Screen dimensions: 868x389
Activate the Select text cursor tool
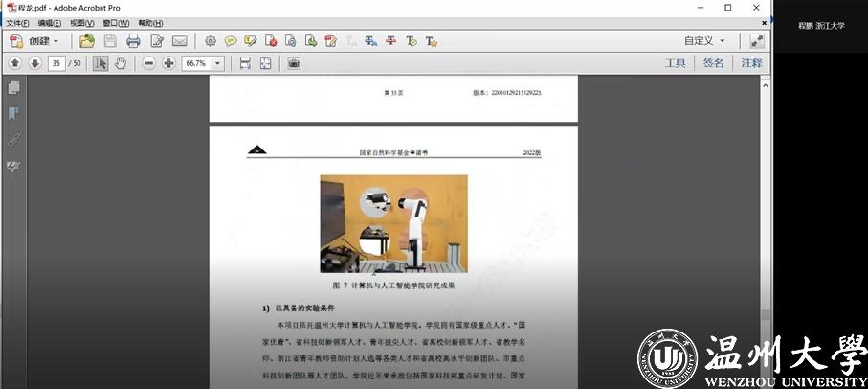100,63
